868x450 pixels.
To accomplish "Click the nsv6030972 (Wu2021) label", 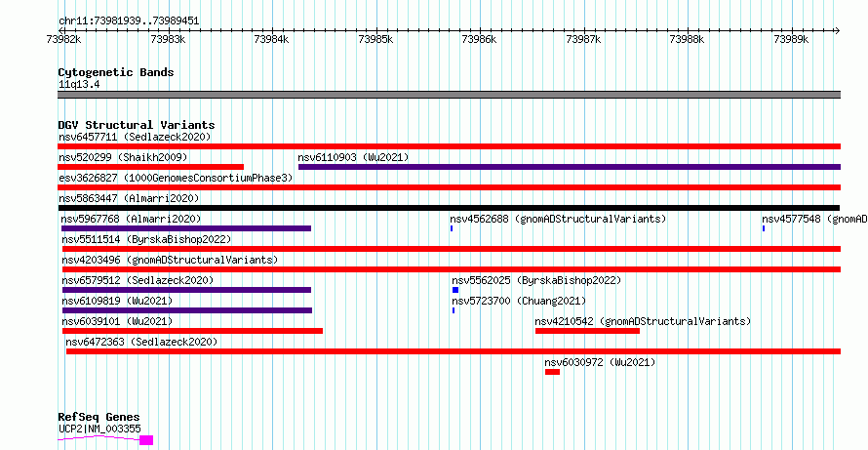I will [600, 362].
